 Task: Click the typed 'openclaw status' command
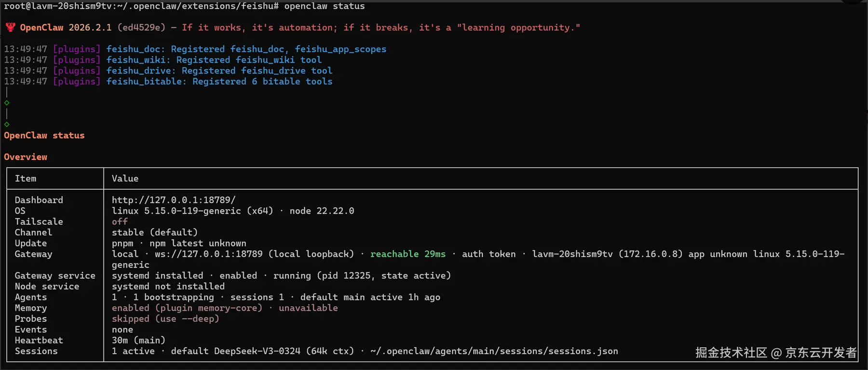324,6
